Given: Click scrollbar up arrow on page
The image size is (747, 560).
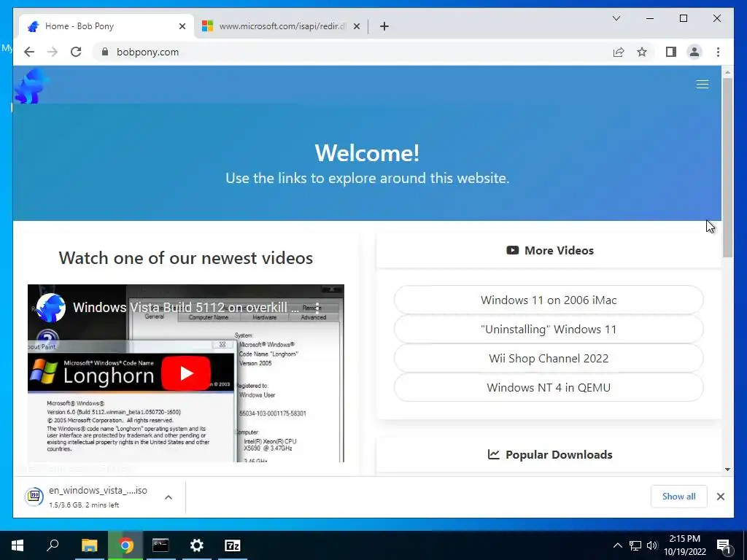Looking at the screenshot, I should coord(727,72).
